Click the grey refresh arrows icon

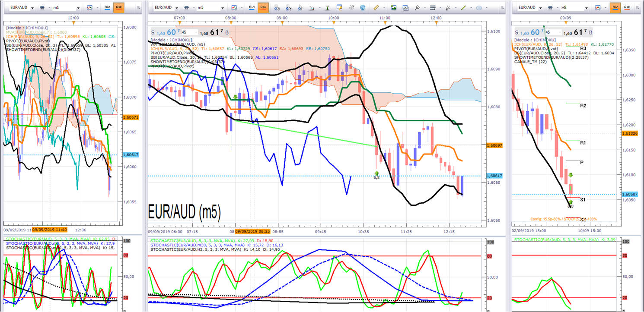[351, 8]
